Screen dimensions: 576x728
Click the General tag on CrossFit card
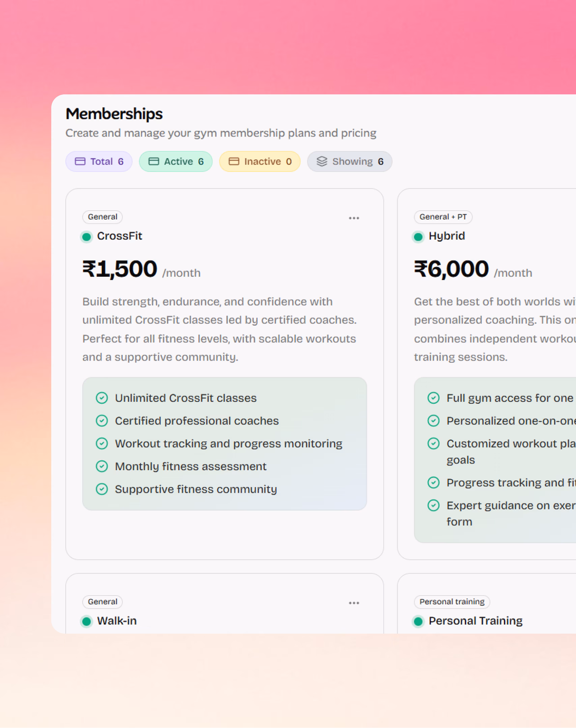click(103, 217)
